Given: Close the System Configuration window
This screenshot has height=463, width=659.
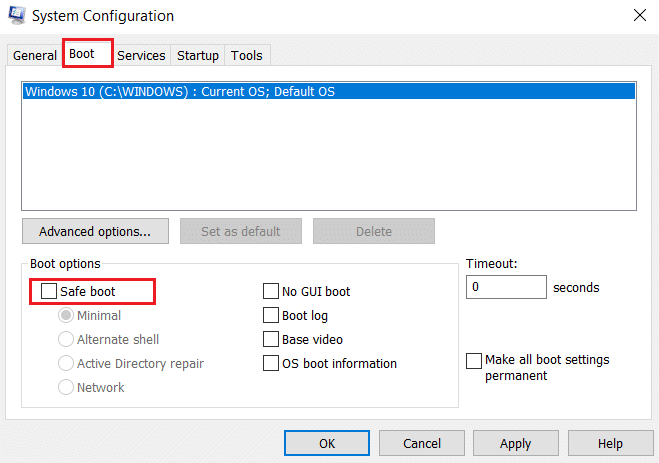Looking at the screenshot, I should coord(639,16).
